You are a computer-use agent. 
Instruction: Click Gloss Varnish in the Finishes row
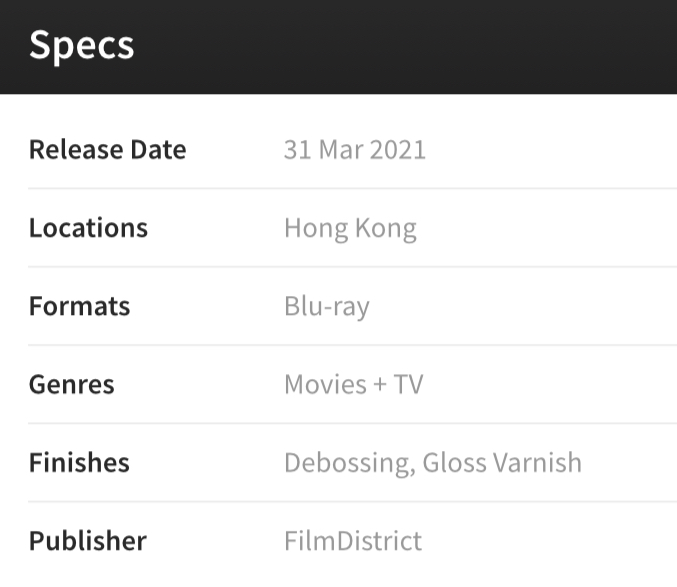502,463
